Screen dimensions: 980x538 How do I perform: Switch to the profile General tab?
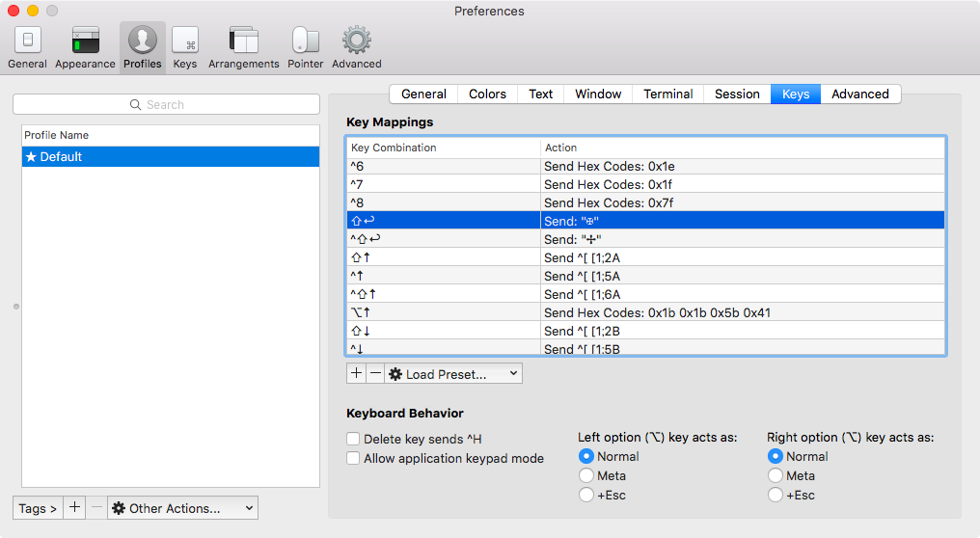[423, 94]
